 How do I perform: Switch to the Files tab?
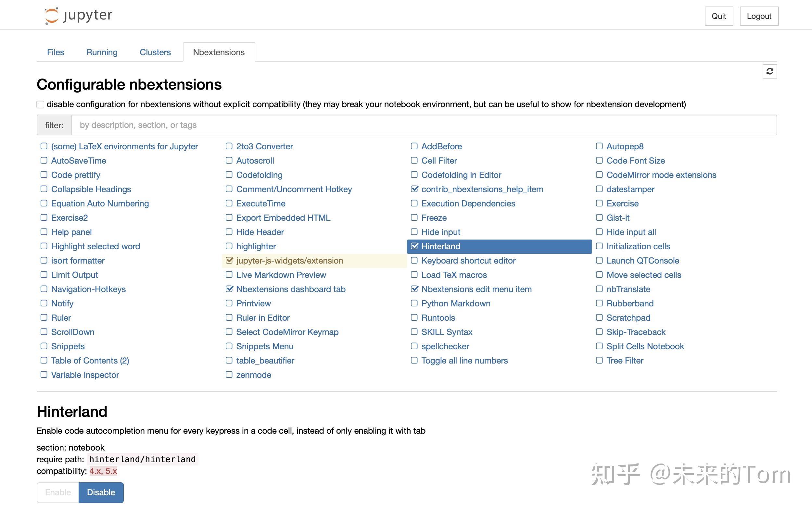pos(55,52)
